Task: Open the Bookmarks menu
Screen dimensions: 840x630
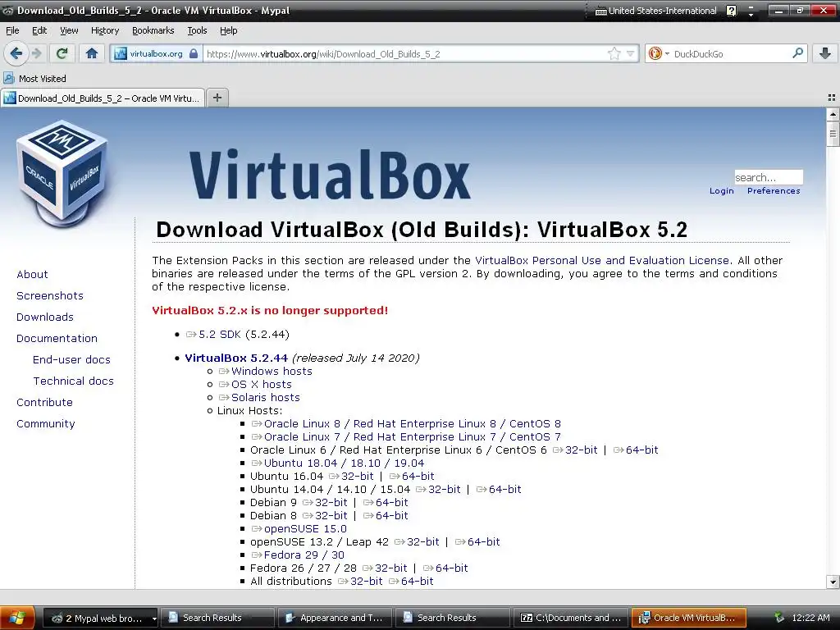Action: pos(153,30)
